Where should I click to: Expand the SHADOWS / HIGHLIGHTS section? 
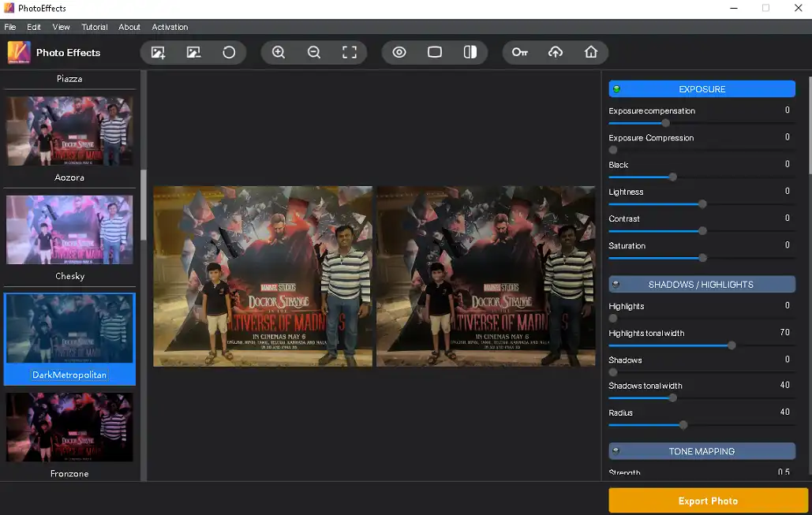click(702, 285)
